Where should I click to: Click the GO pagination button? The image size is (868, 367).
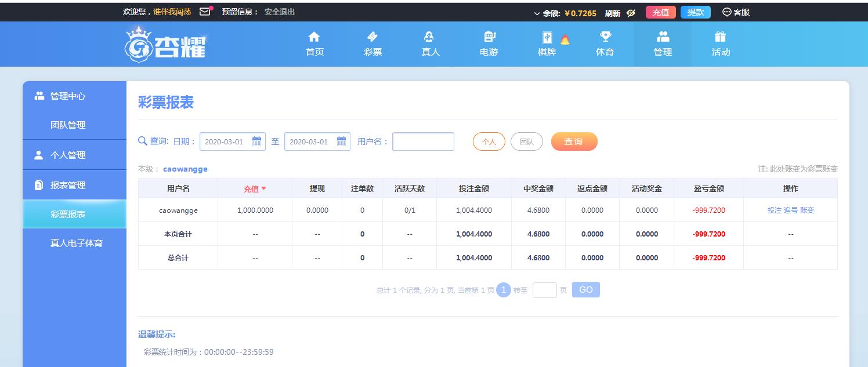point(586,290)
